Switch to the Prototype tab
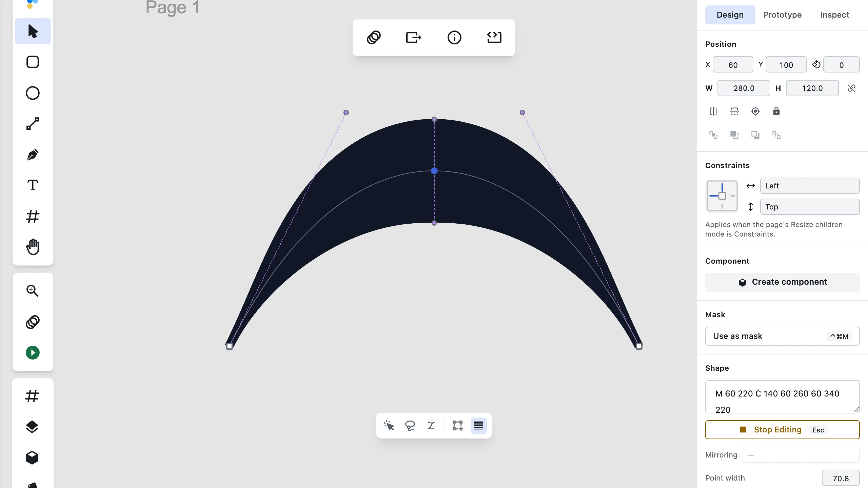The height and width of the screenshot is (488, 868). [x=782, y=15]
